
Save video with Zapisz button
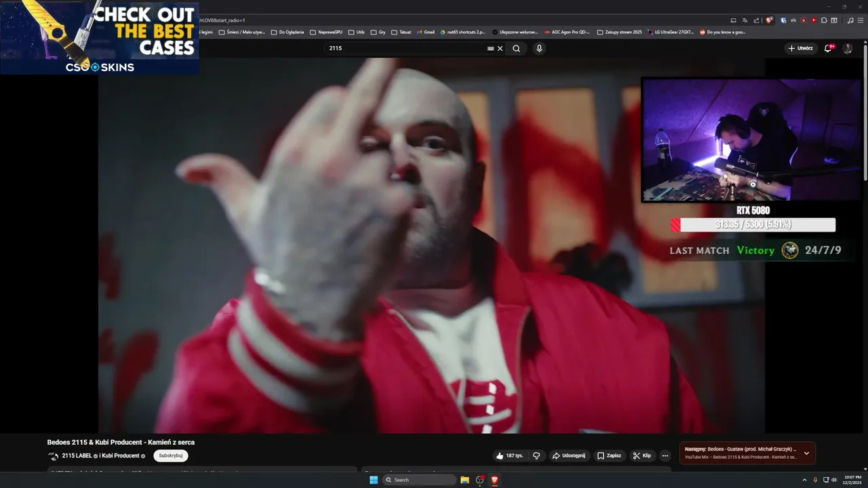pos(609,455)
